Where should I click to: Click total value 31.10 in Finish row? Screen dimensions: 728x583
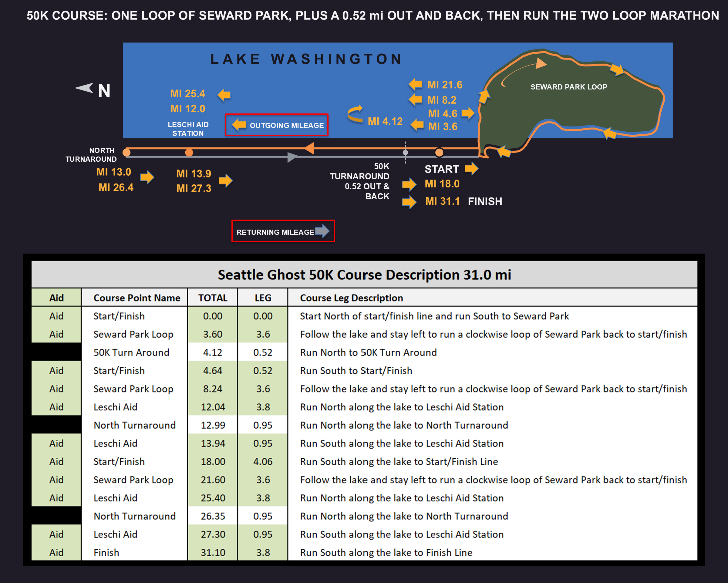point(213,553)
